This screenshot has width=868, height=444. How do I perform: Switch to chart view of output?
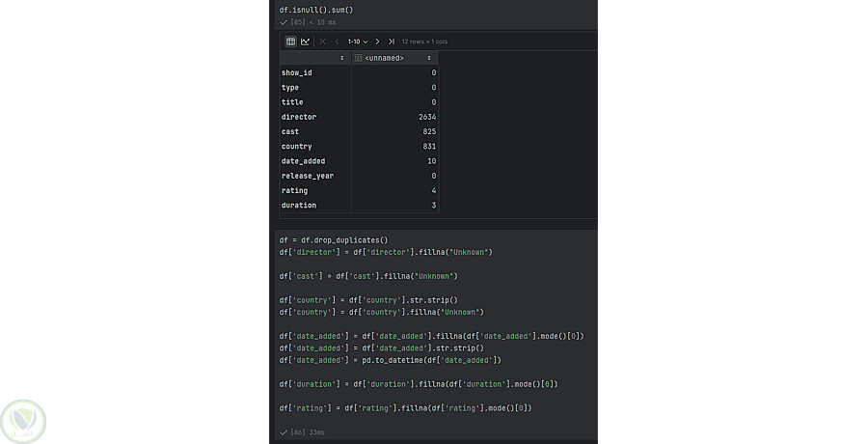click(x=305, y=42)
